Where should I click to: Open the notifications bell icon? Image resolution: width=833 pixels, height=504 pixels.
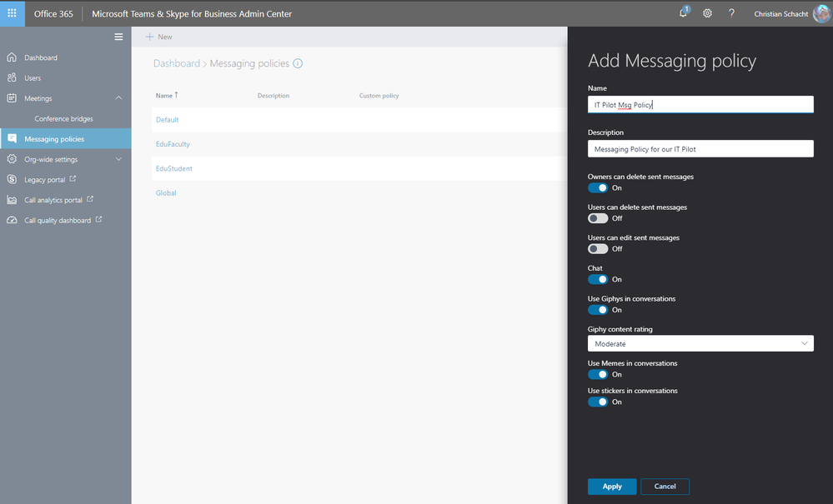[684, 12]
